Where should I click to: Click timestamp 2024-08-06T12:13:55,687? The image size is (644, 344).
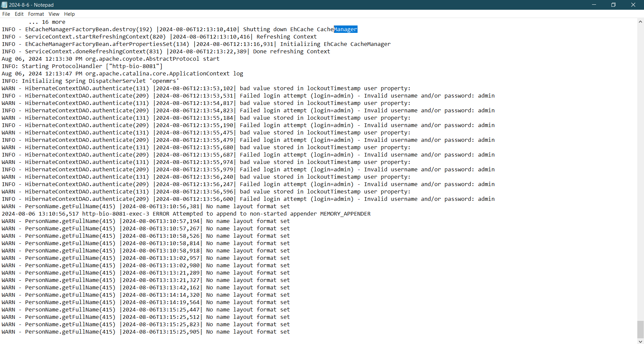195,155
